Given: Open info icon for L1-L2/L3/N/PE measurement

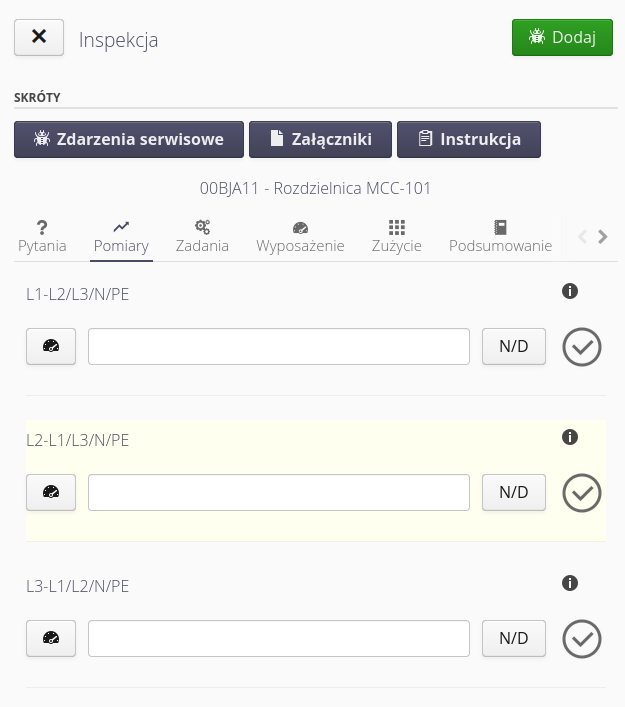Looking at the screenshot, I should (x=570, y=291).
